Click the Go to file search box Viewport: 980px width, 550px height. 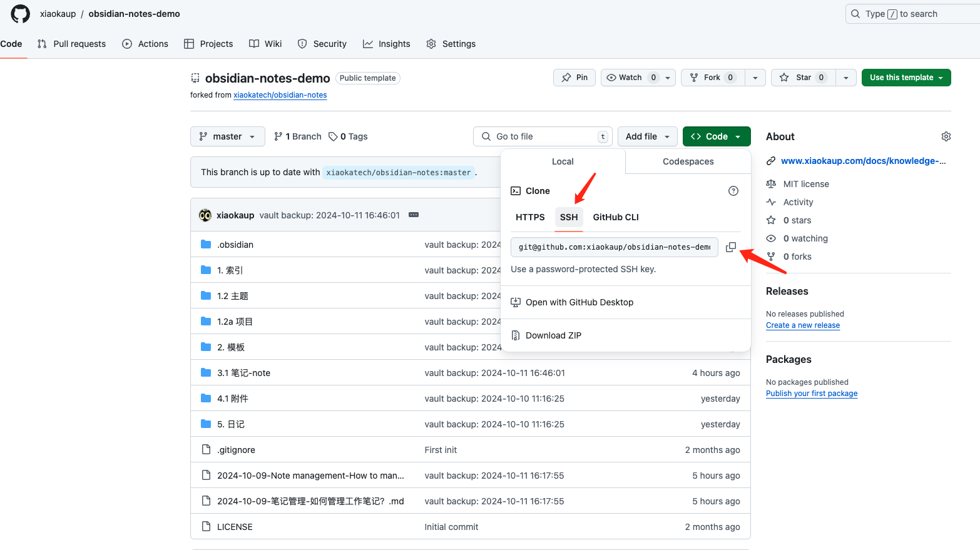click(543, 136)
